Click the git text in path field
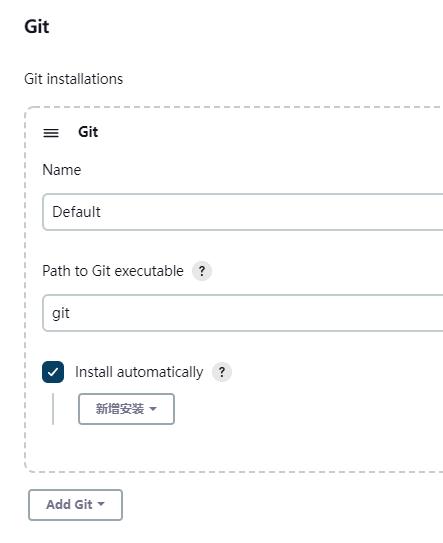Screen dimensions: 443x543 tap(61, 313)
